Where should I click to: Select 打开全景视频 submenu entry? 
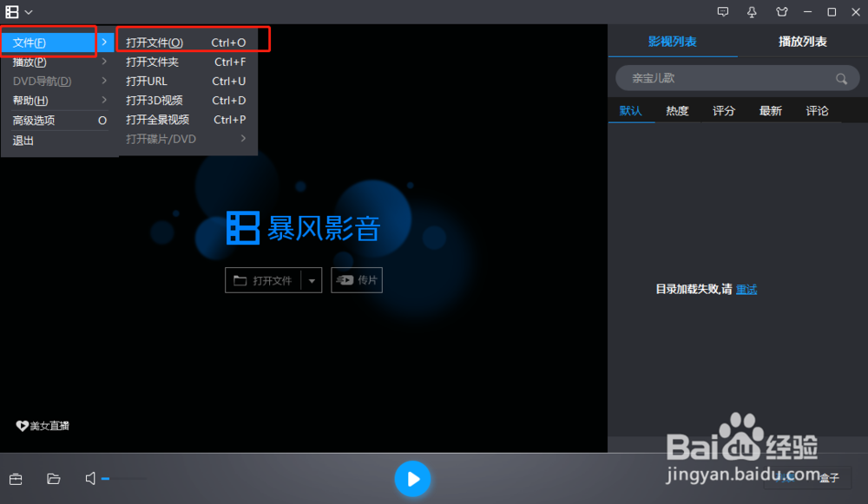pyautogui.click(x=186, y=120)
